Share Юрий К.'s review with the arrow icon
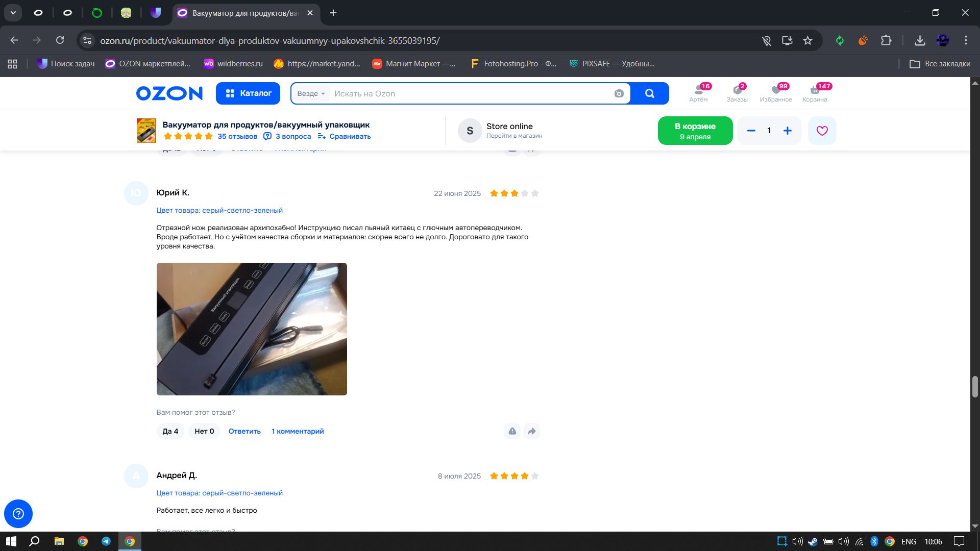Image resolution: width=980 pixels, height=551 pixels. click(x=531, y=431)
